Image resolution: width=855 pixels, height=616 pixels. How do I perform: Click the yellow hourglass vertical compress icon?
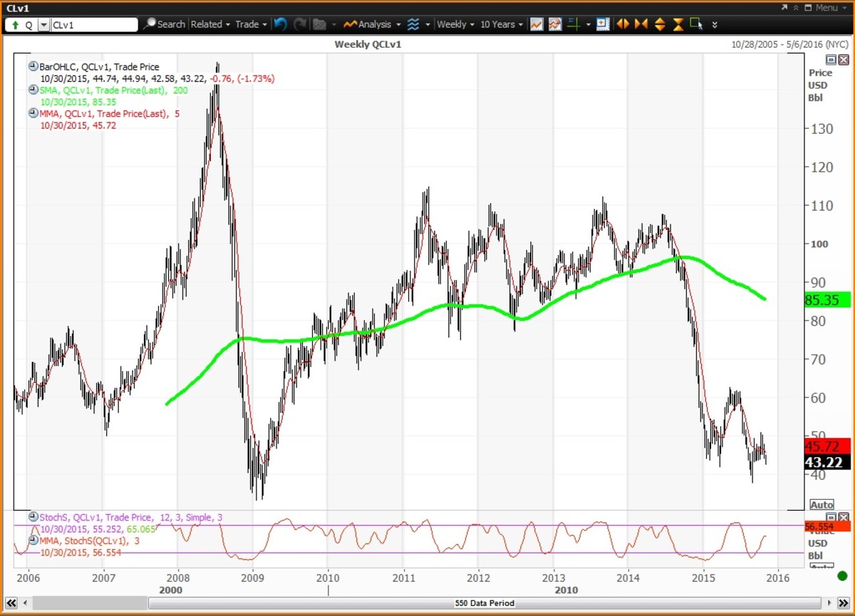click(x=678, y=24)
